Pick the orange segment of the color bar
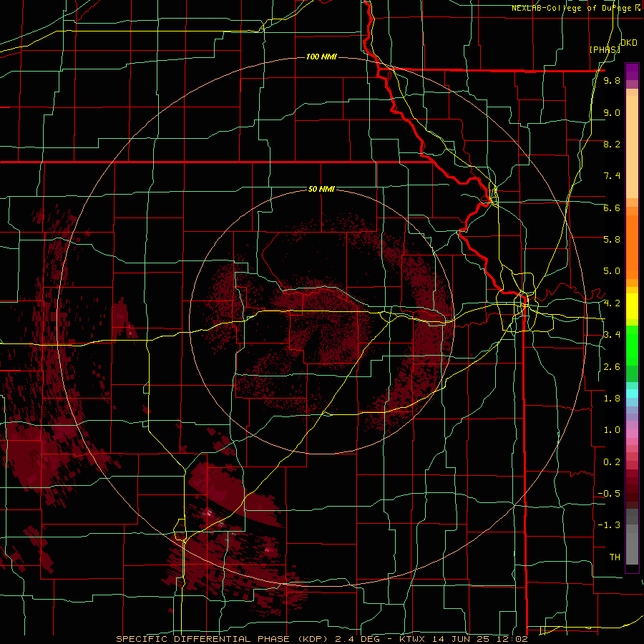 coord(632,246)
